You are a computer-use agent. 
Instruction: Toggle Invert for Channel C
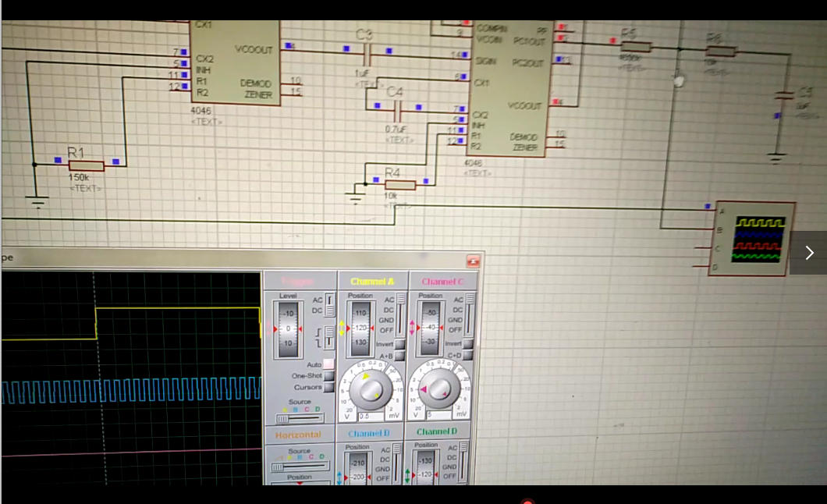point(468,343)
